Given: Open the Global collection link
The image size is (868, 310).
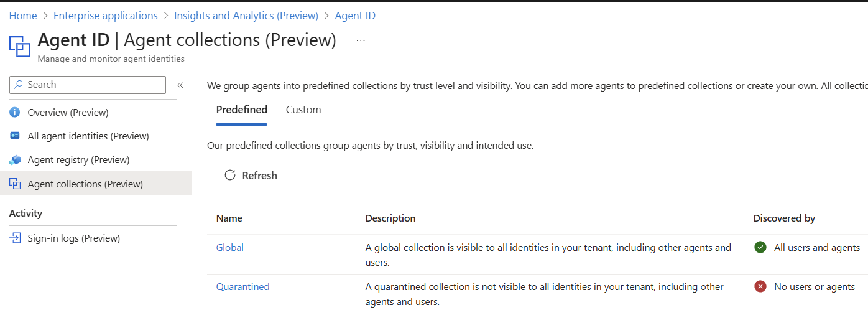Looking at the screenshot, I should click(230, 248).
